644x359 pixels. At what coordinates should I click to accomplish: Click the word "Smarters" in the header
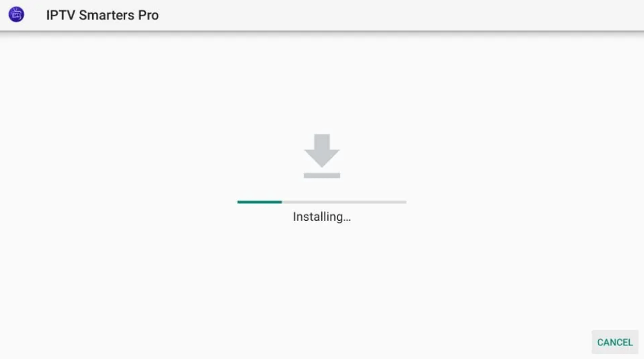point(106,15)
